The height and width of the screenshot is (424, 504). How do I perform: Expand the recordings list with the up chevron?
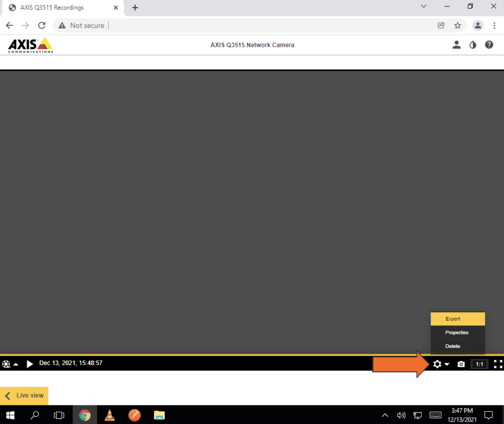(15, 364)
